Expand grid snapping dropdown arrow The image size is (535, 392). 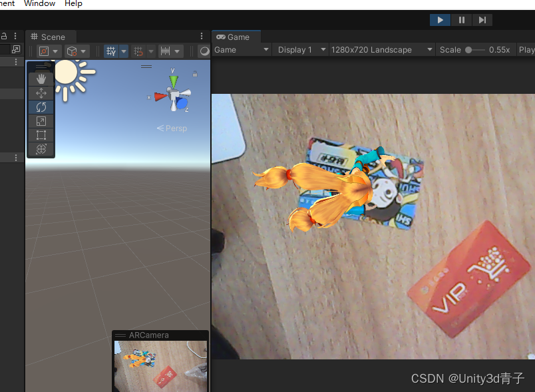click(x=151, y=51)
